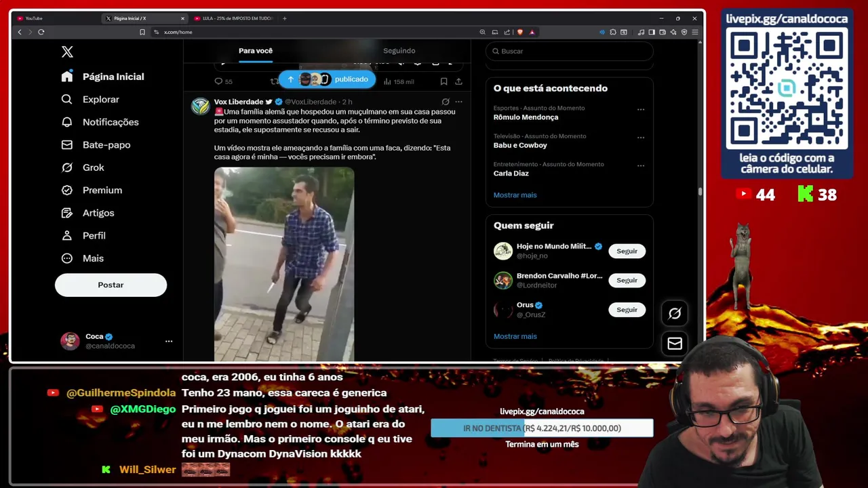The width and height of the screenshot is (868, 488).
Task: Open more options on Vox Liberdade post
Action: tap(459, 102)
